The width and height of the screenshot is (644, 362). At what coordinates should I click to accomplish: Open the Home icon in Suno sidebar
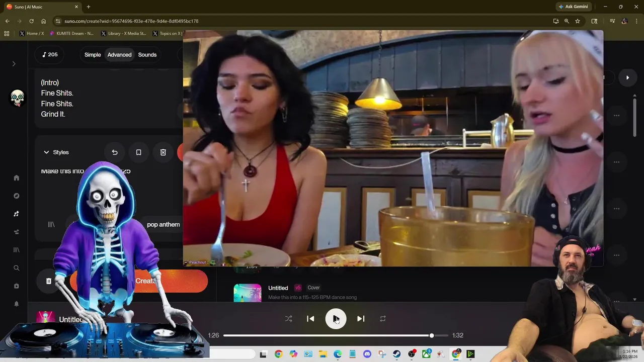[16, 177]
